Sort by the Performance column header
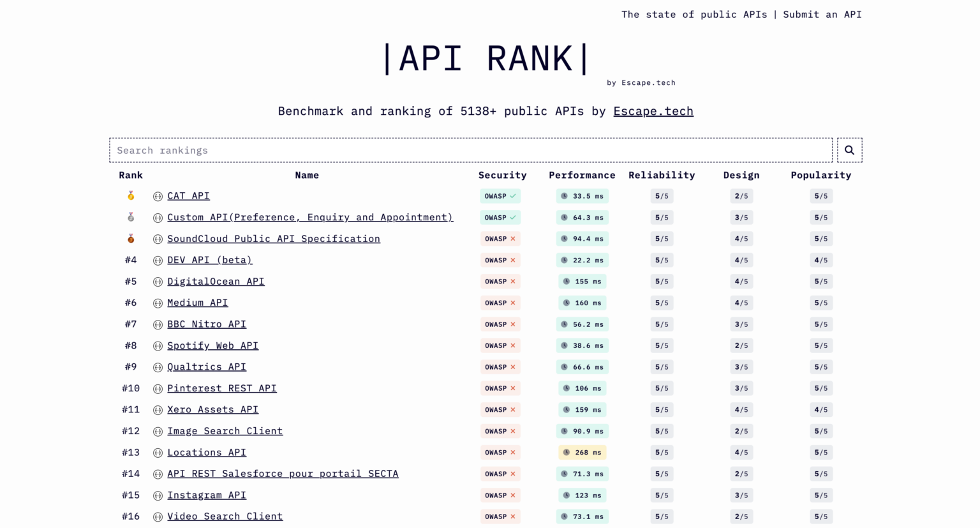Viewport: 980px width, 528px height. coord(582,175)
